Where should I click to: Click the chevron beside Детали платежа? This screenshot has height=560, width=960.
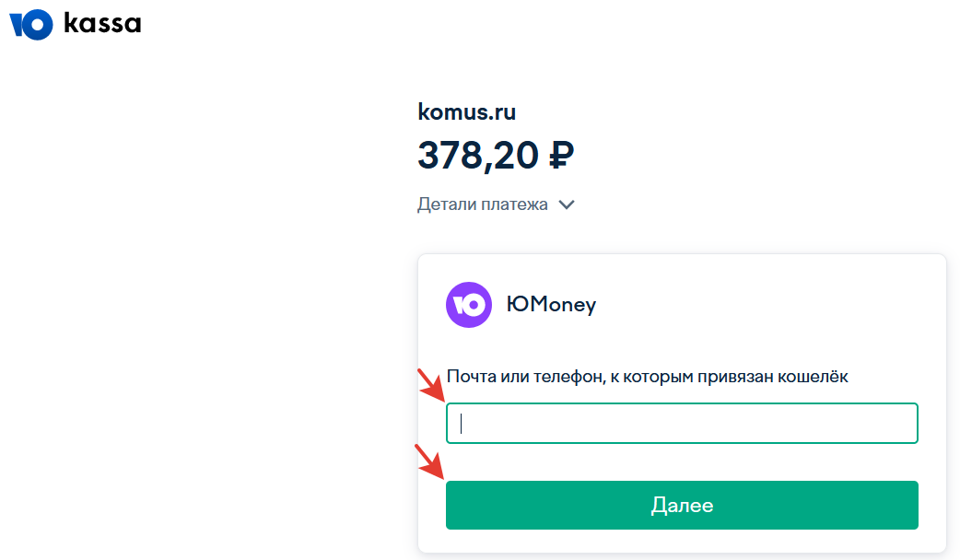click(x=567, y=204)
